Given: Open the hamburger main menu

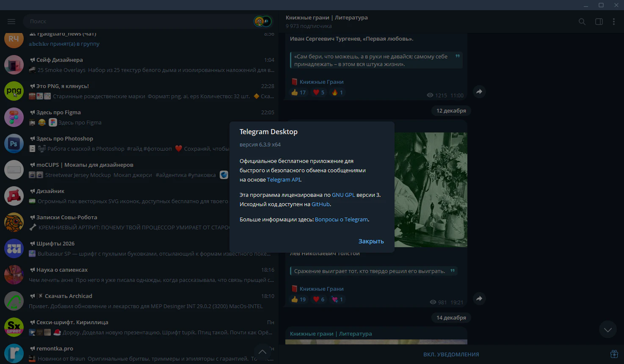Looking at the screenshot, I should (11, 22).
